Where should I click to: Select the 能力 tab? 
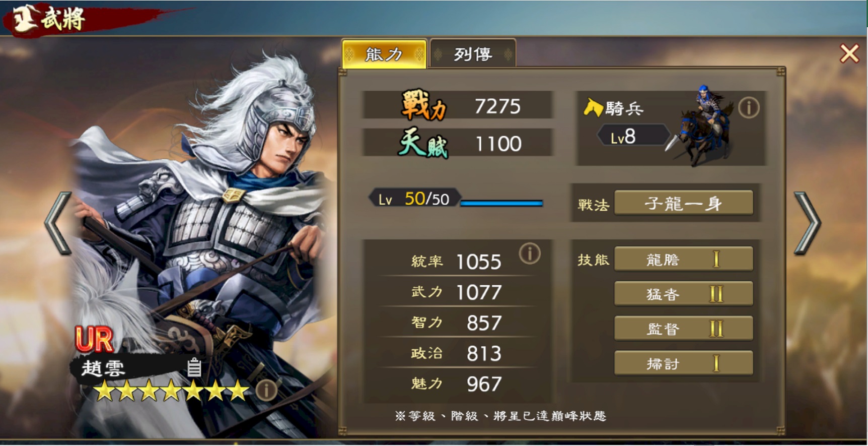click(x=384, y=53)
